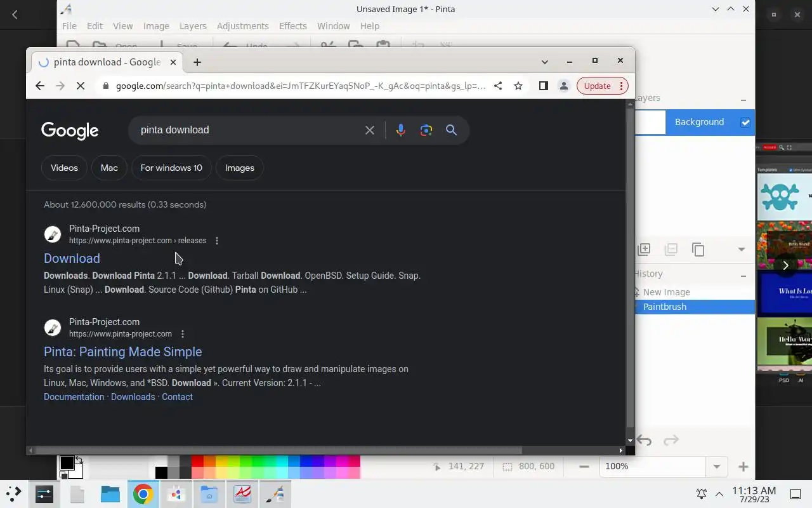Open Pinta: Painting Made Simple link
The width and height of the screenshot is (812, 508).
click(x=123, y=352)
